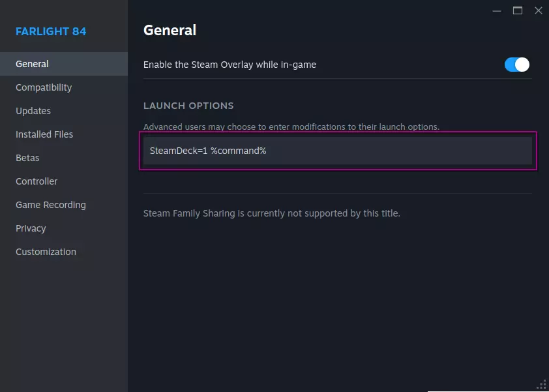Click the launch options text field
Screen dimensions: 549x392
coord(337,151)
